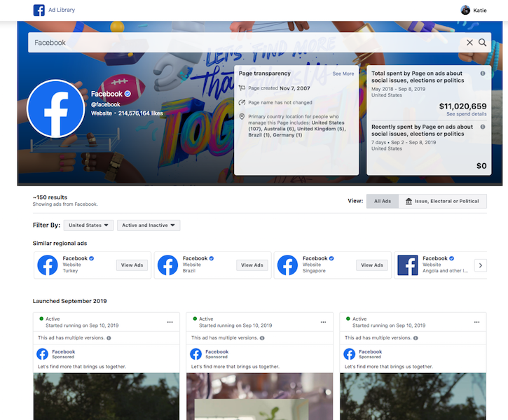508x420 pixels.
Task: Open Katie's profile avatar
Action: click(x=465, y=10)
